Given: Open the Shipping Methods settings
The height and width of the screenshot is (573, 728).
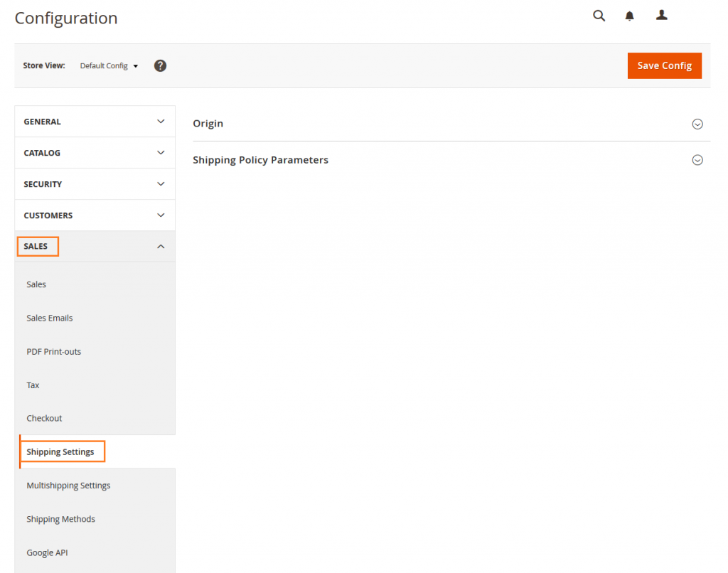Looking at the screenshot, I should coord(60,519).
